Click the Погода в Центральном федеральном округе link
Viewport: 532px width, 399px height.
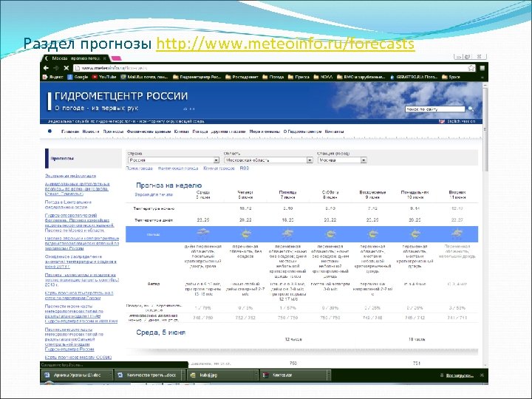(68, 205)
